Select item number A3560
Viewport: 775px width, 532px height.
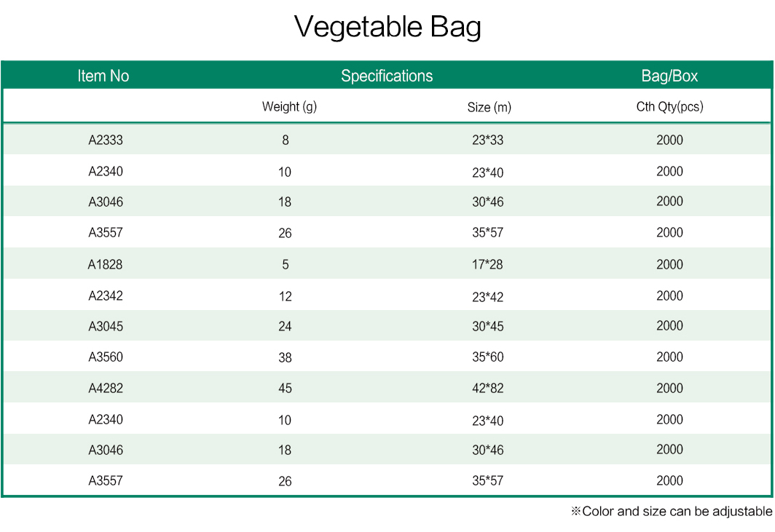pyautogui.click(x=106, y=357)
